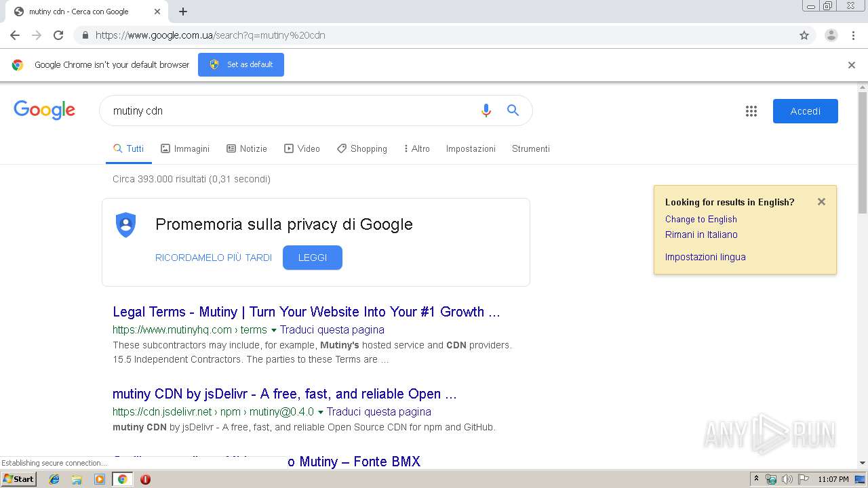Screen dimensions: 868x488
Task: Expand the Altro more options menu
Action: tap(416, 148)
